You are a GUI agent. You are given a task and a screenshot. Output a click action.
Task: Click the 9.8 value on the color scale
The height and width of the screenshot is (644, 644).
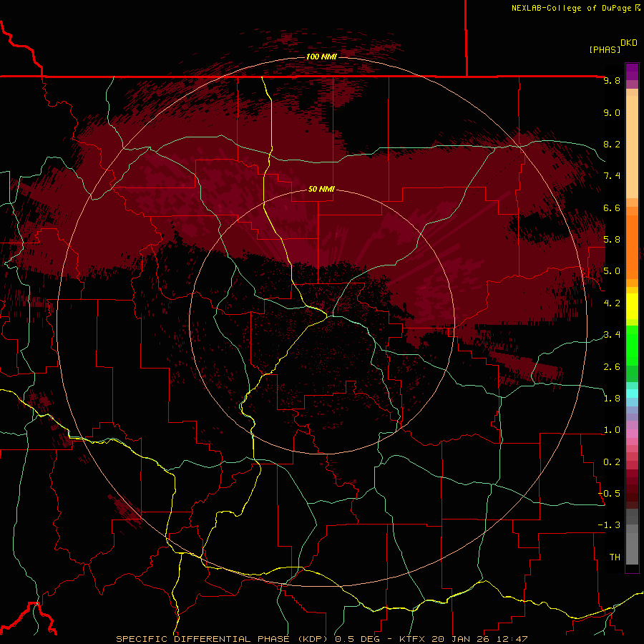(612, 80)
